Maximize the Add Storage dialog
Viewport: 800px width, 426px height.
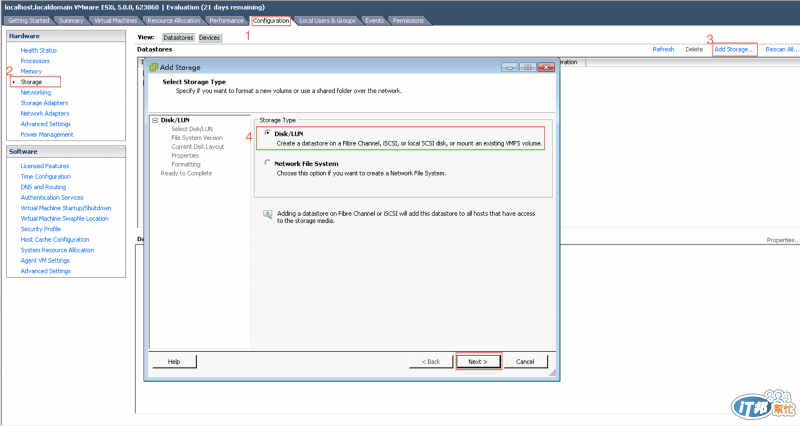(x=528, y=67)
